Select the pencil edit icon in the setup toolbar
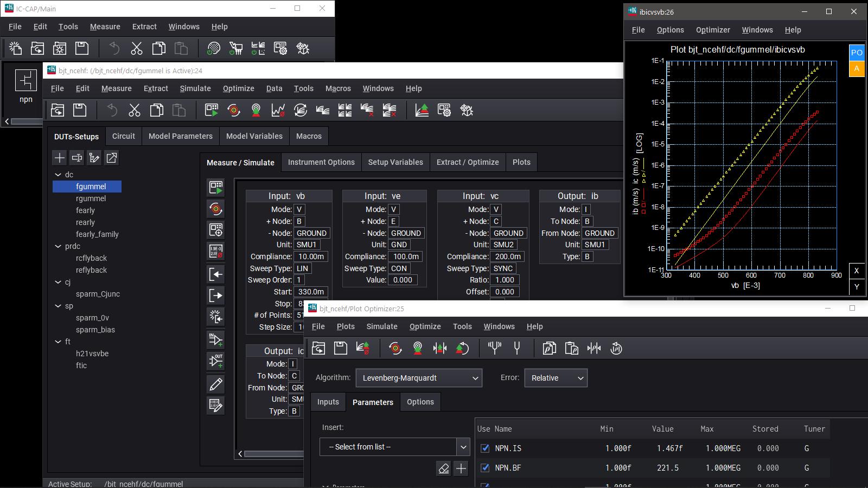Screen dimensions: 868x488 (215, 384)
